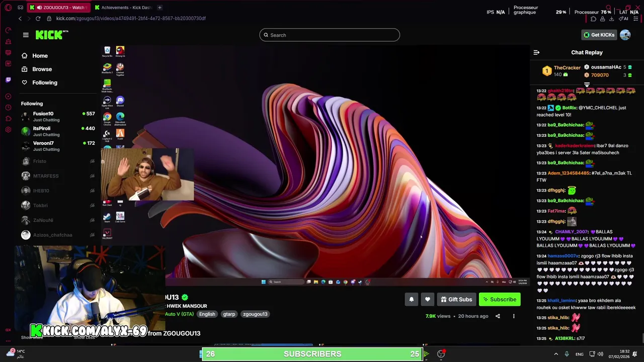Toggle the Kick hamburger menu

[x=26, y=35]
